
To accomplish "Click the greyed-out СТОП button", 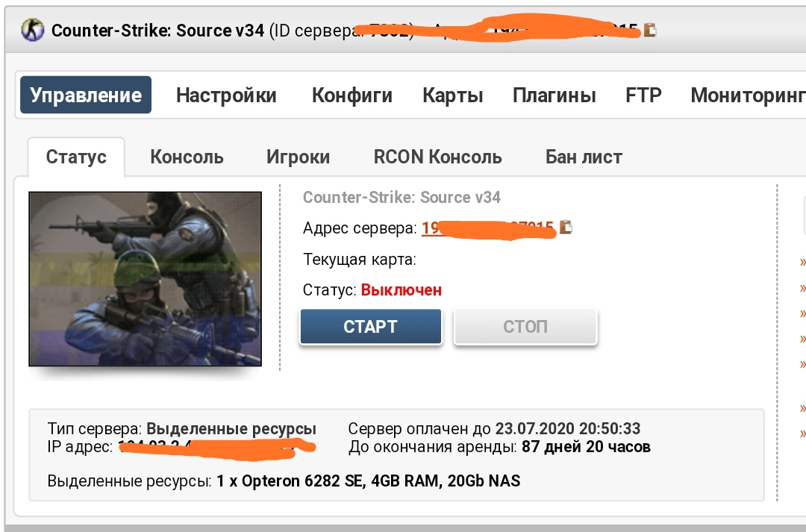I will pos(525,326).
